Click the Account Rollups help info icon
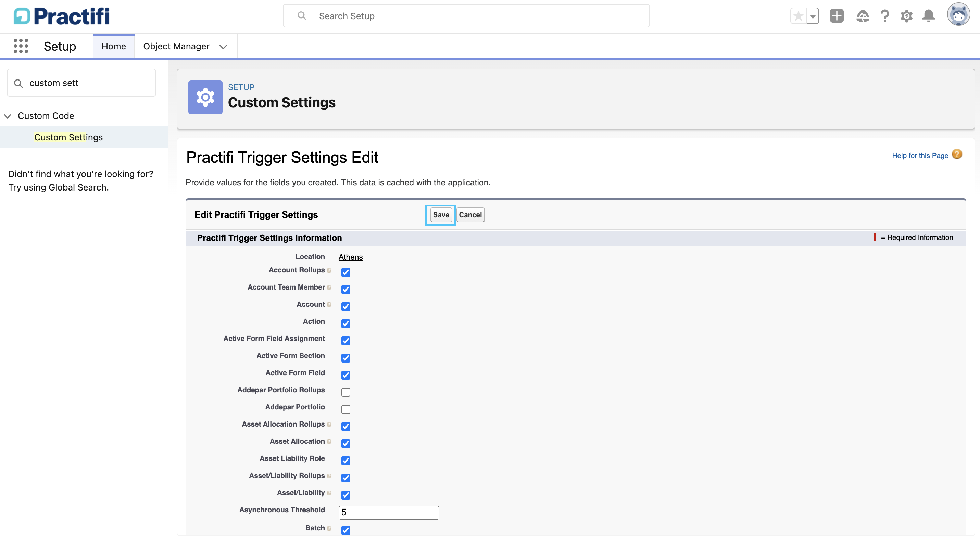980x540 pixels. pos(329,271)
